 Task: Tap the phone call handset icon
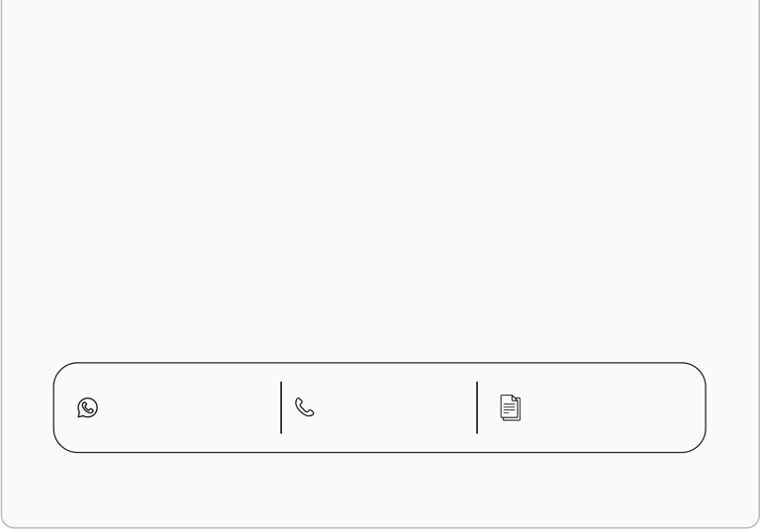tap(305, 407)
